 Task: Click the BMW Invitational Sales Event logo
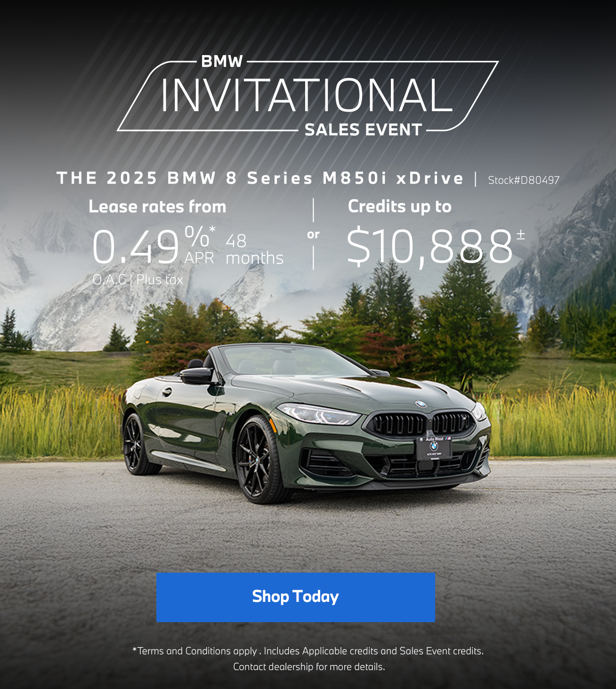pos(308,96)
